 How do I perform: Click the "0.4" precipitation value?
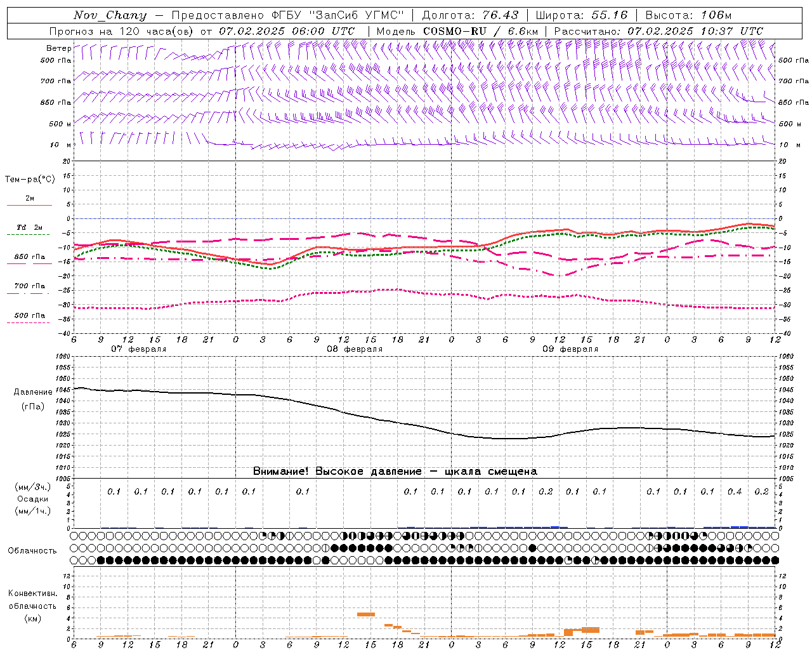735,491
